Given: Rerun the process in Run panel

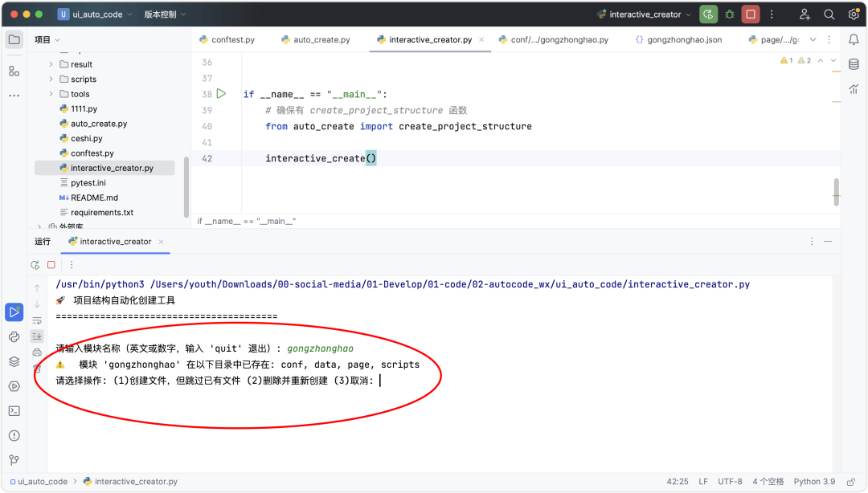Looking at the screenshot, I should (35, 265).
